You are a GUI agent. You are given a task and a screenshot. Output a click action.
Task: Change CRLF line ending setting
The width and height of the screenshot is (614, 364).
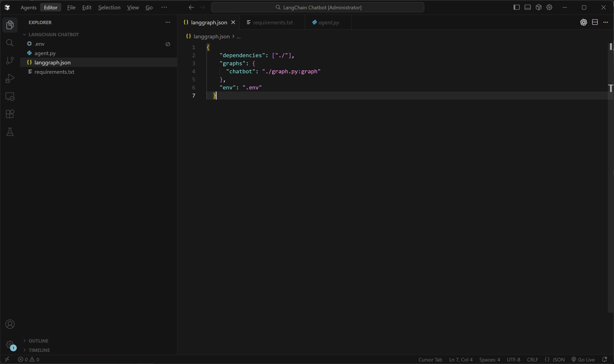(533, 360)
